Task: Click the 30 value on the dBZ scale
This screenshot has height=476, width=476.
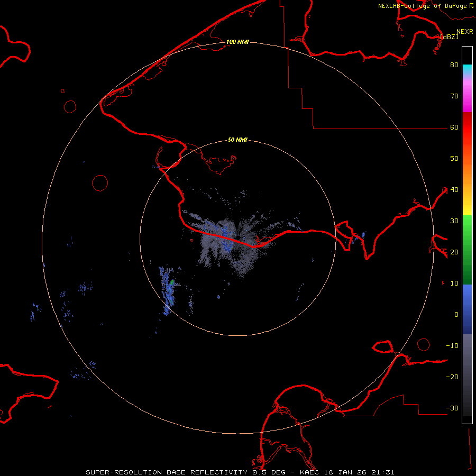Action: [454, 221]
